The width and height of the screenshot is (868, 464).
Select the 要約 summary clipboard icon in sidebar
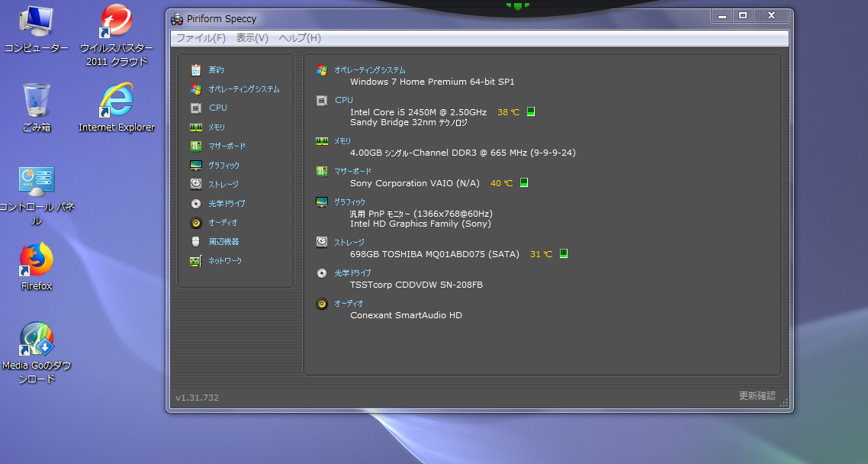click(195, 69)
